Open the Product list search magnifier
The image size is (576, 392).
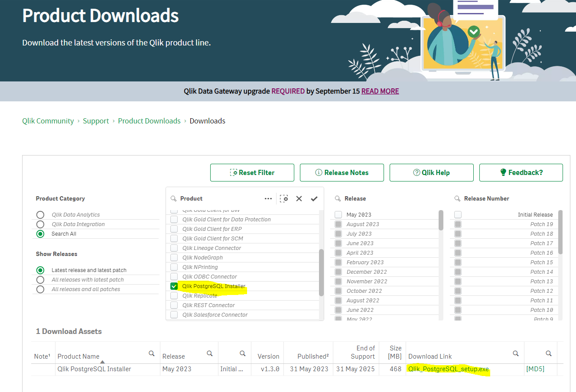click(x=174, y=198)
